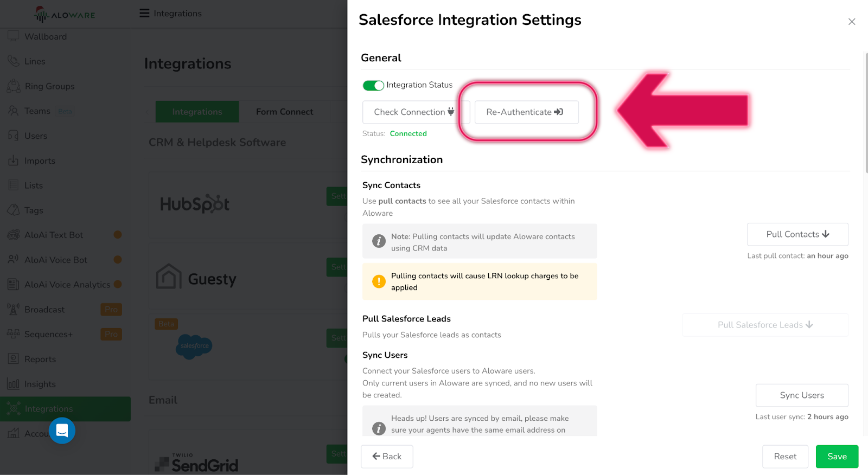The height and width of the screenshot is (475, 868).
Task: Click the Pro badge next to Sequences+
Action: pos(111,334)
